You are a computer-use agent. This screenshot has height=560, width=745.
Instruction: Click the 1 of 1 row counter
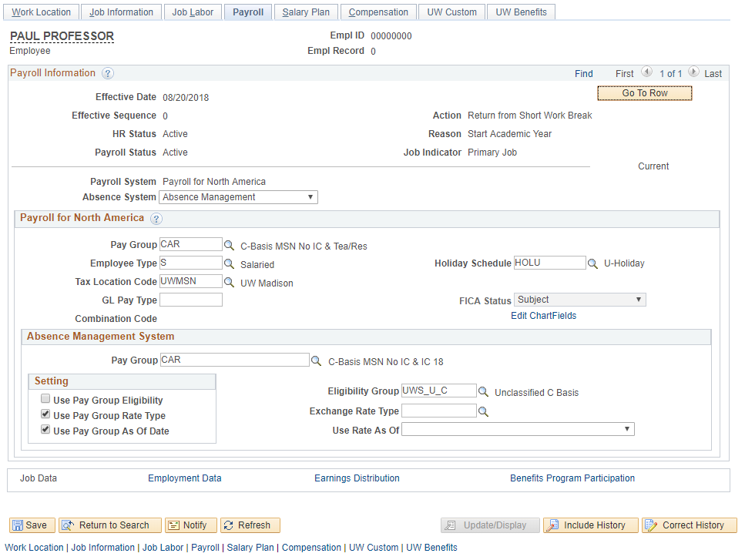point(670,74)
